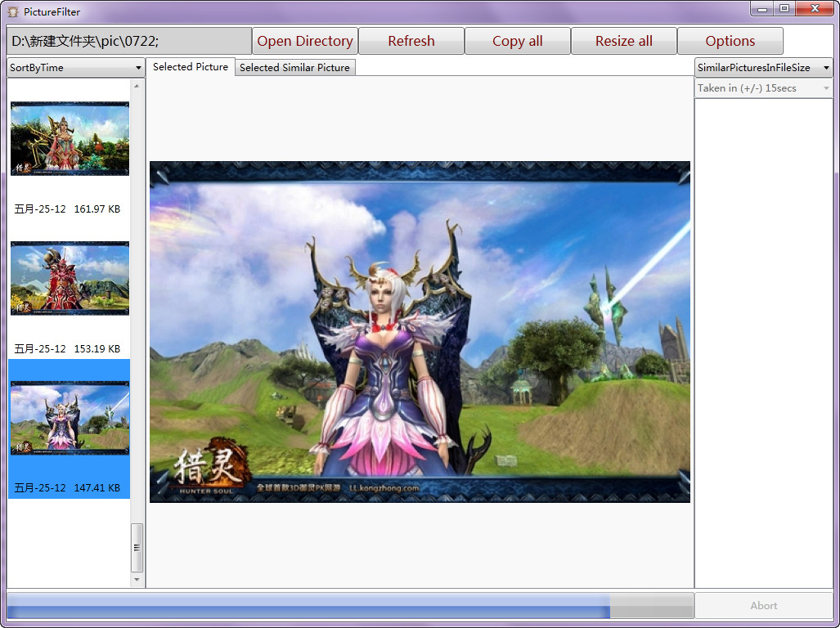Click the '五月-25-12 161.97 KB' label
Image resolution: width=840 pixels, height=628 pixels.
(x=67, y=209)
